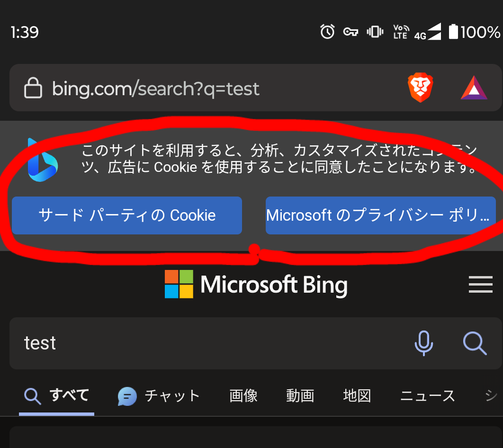The width and height of the screenshot is (503, 448).
Task: Open Brave Rewards triangle icon
Action: tap(474, 88)
